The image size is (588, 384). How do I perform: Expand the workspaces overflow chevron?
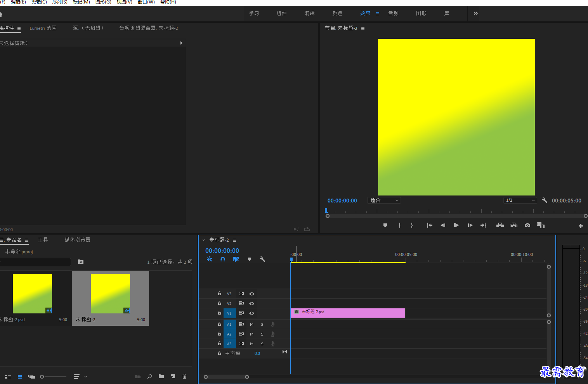point(475,13)
